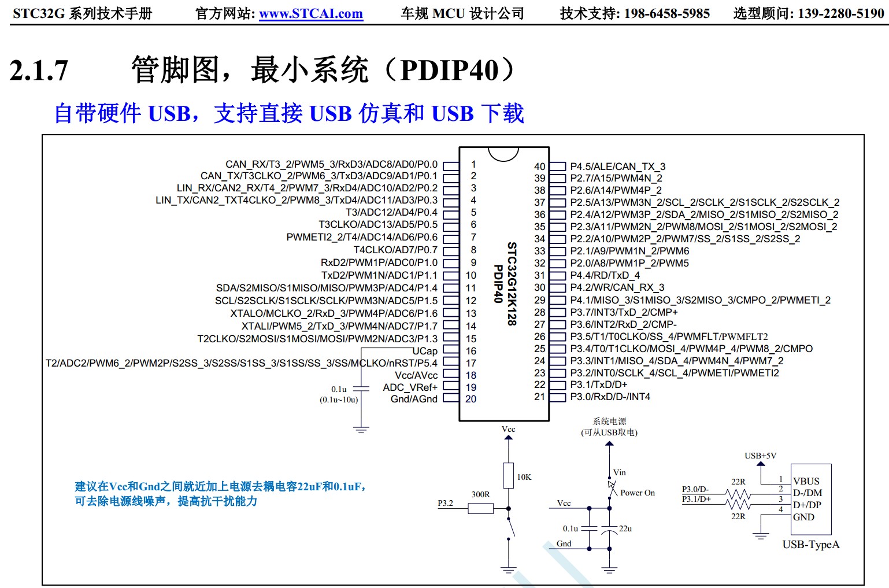Click the pin 11 label ending in P1.4

(x=327, y=288)
